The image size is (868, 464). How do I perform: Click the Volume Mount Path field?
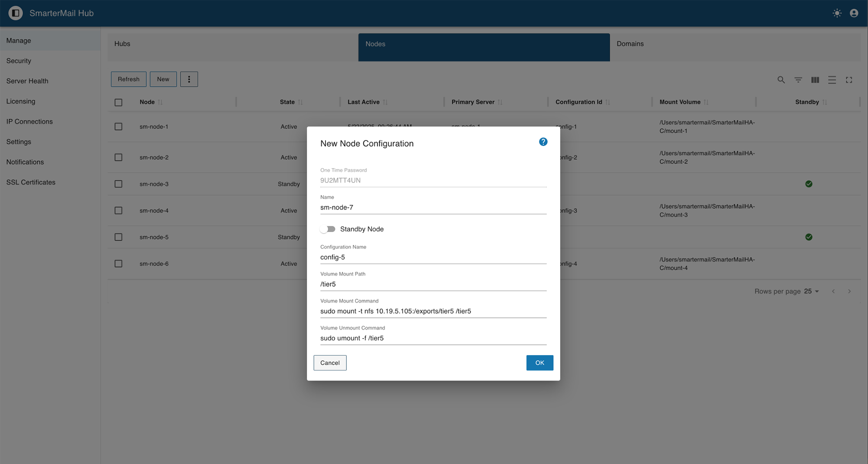(x=433, y=284)
